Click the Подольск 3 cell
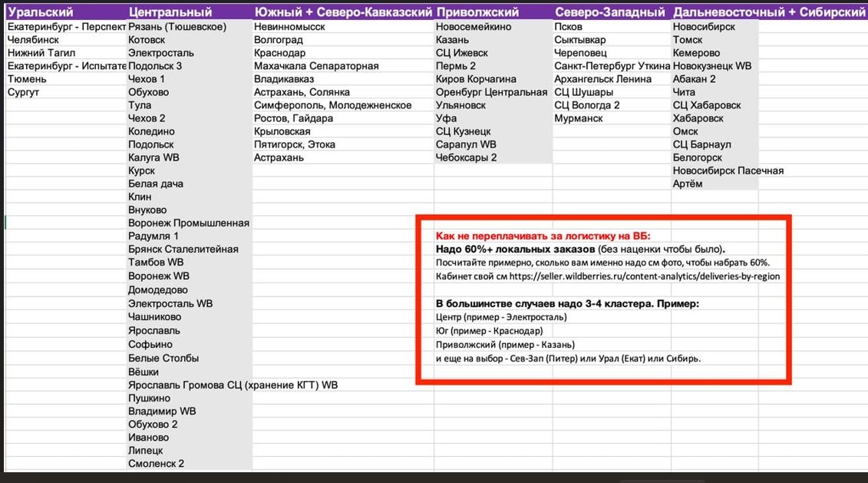 (190, 66)
